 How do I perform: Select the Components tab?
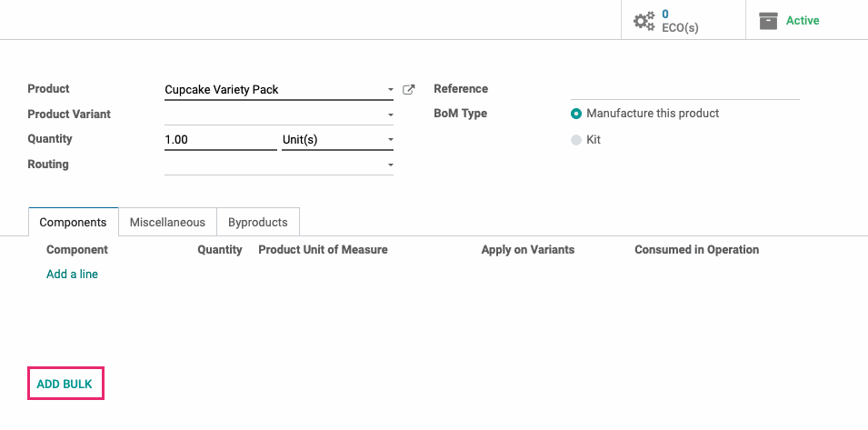[x=73, y=223]
